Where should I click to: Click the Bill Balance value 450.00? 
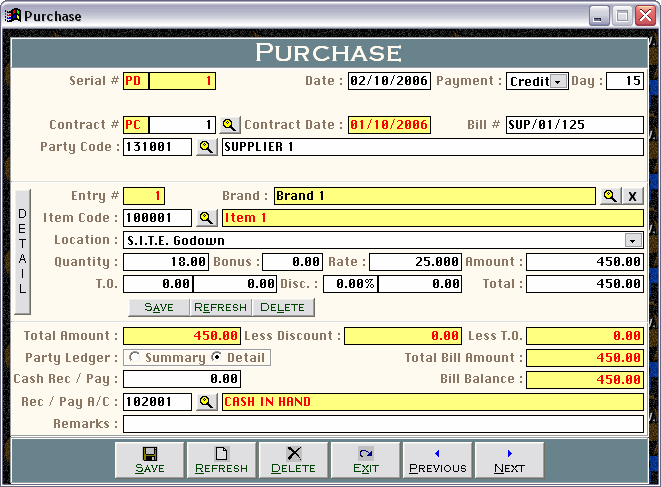[585, 380]
